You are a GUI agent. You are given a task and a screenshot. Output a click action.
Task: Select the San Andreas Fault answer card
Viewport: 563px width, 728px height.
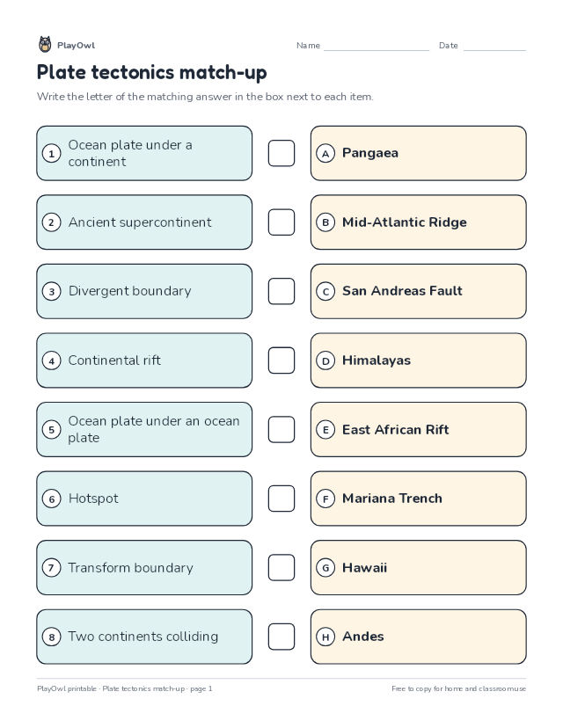coord(419,292)
